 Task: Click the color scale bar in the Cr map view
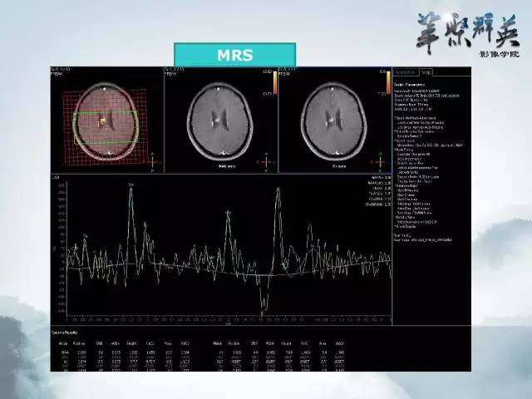388,82
